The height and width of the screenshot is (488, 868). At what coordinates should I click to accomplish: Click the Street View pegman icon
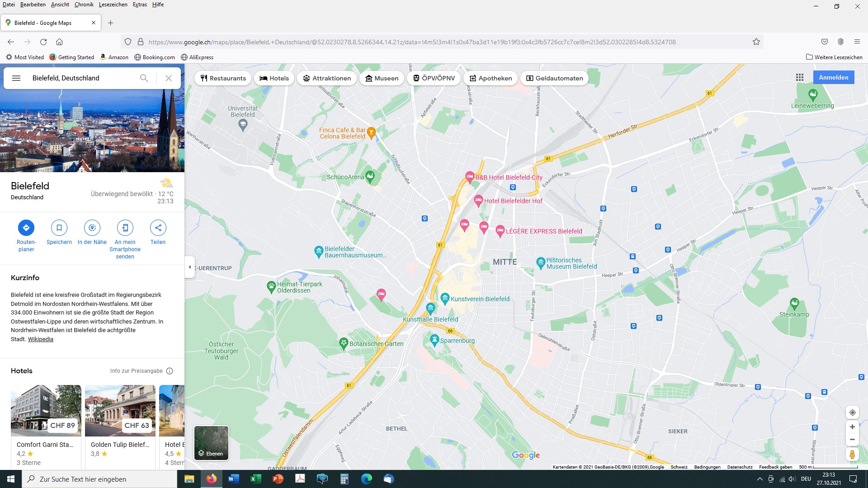[852, 454]
